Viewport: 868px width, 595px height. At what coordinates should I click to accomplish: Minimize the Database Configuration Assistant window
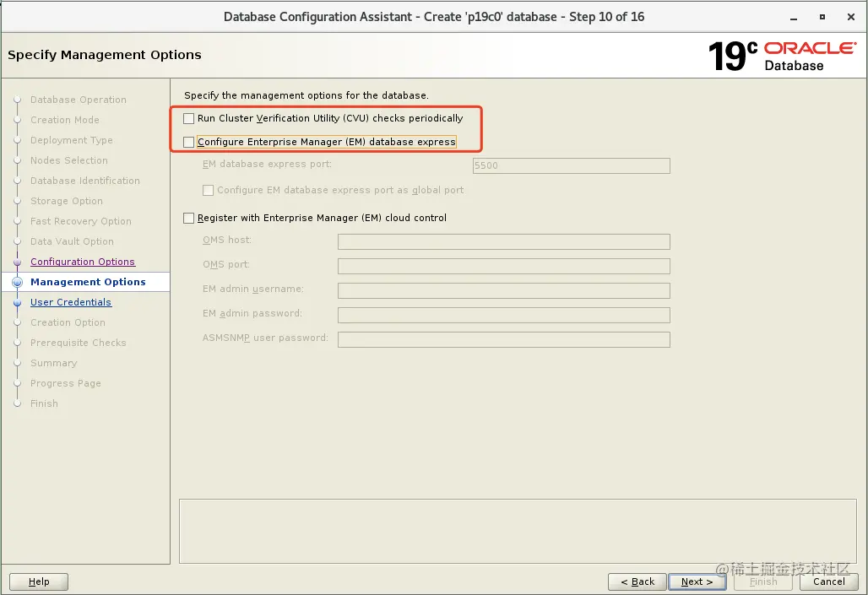[x=793, y=18]
